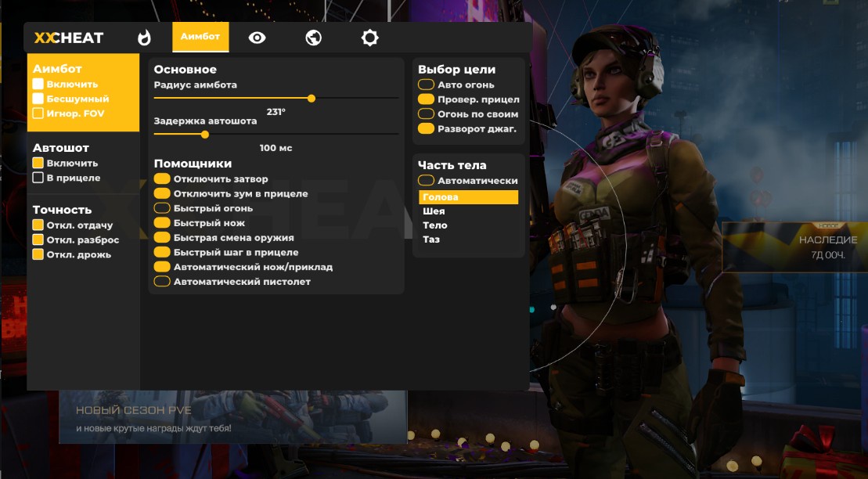The width and height of the screenshot is (868, 479).
Task: Toggle the Автоматический нож/приклад switch
Action: (x=162, y=267)
